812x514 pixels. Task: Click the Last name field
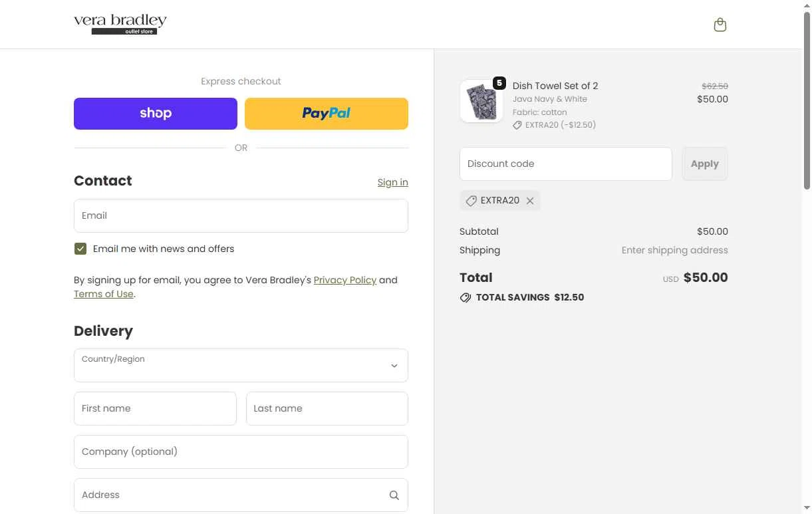327,408
